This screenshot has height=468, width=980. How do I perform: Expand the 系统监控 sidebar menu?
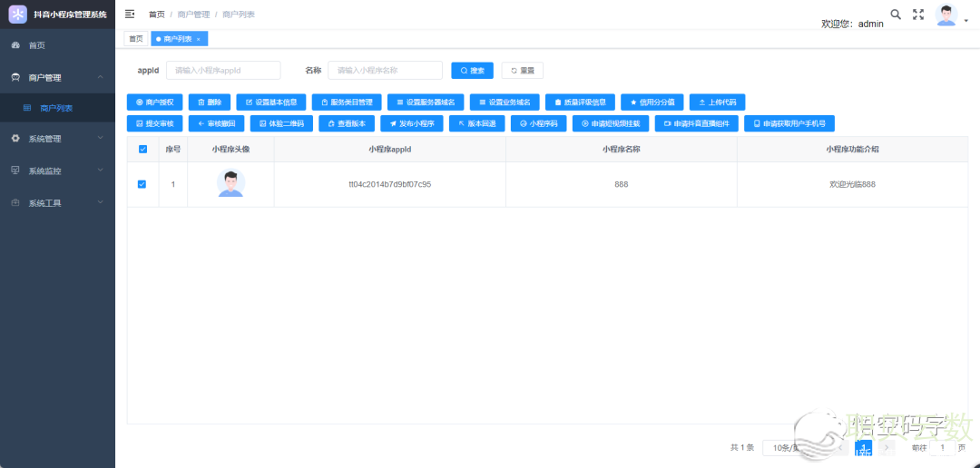click(57, 171)
